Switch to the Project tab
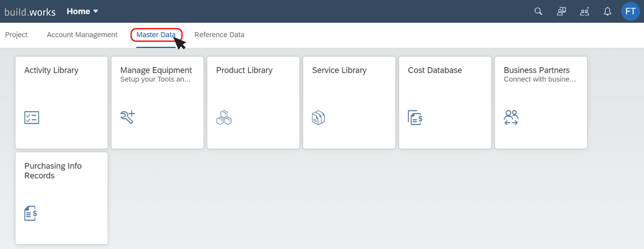Image resolution: width=644 pixels, height=249 pixels. (x=16, y=35)
